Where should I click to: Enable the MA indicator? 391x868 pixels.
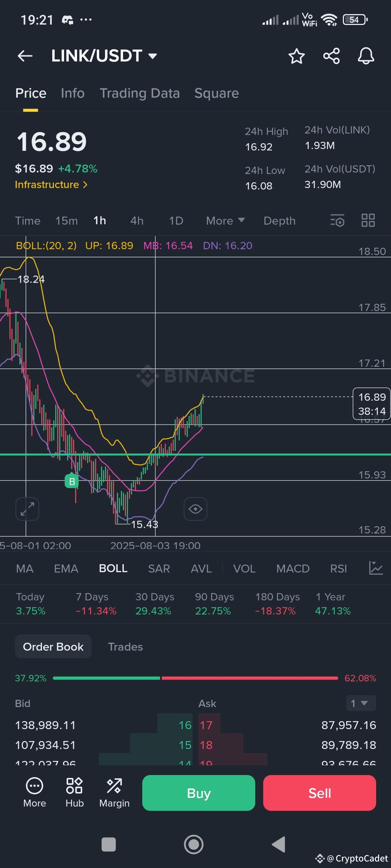(x=25, y=569)
